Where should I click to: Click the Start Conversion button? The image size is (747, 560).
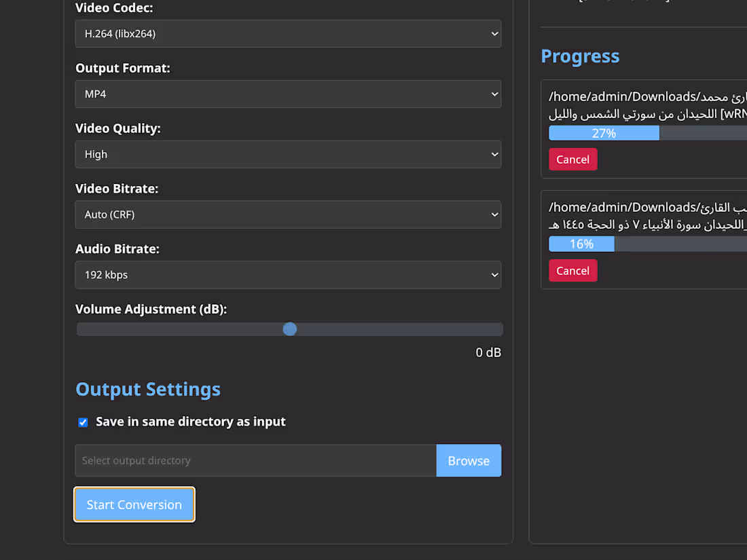(x=134, y=504)
